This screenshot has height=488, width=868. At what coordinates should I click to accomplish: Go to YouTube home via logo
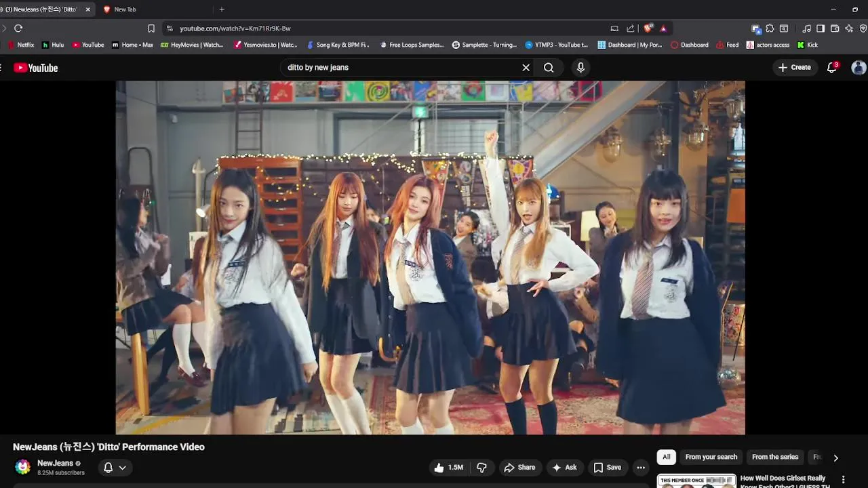[x=36, y=68]
